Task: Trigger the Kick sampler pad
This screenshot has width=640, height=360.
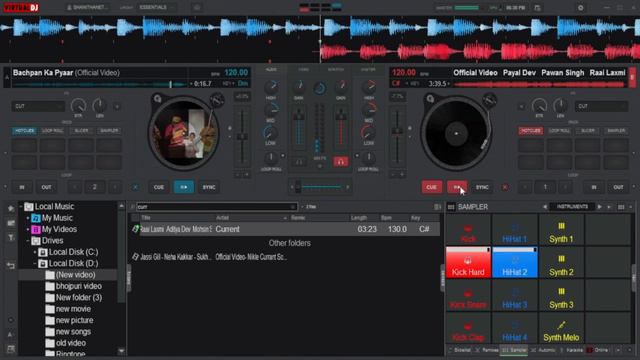Action: pyautogui.click(x=468, y=229)
